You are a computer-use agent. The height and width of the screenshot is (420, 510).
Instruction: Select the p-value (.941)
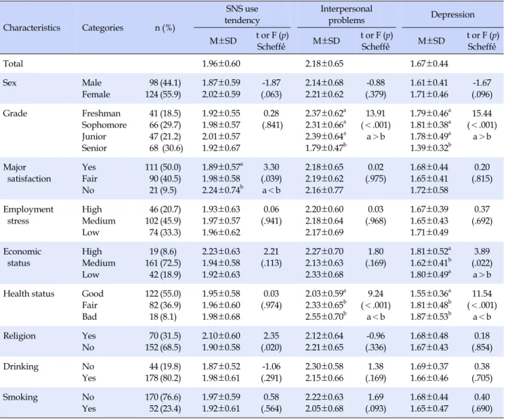tap(271, 221)
